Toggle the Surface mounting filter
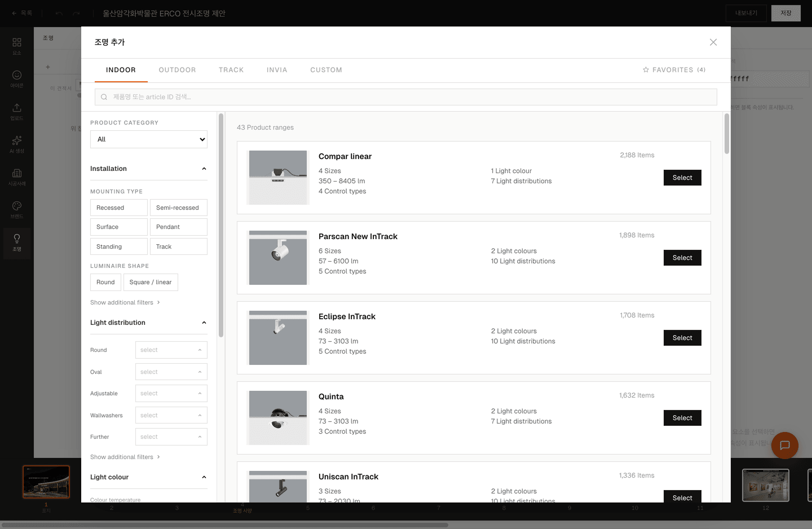The width and height of the screenshot is (812, 529). (119, 227)
